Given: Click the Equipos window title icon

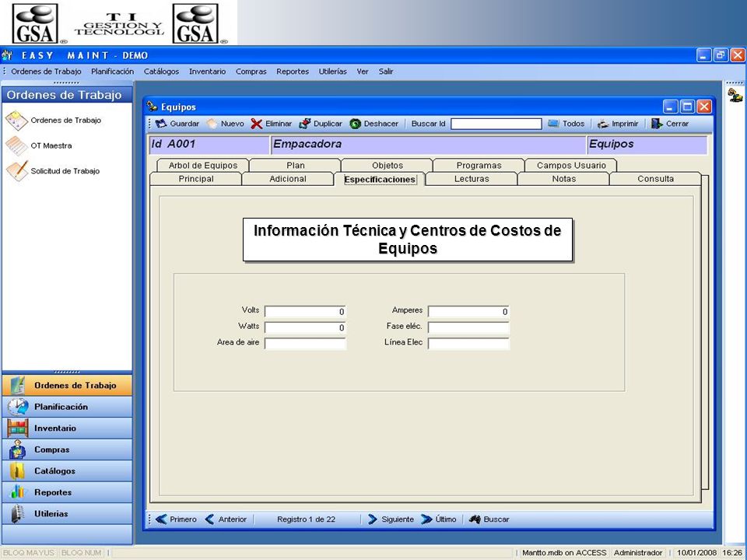Looking at the screenshot, I should pos(153,107).
